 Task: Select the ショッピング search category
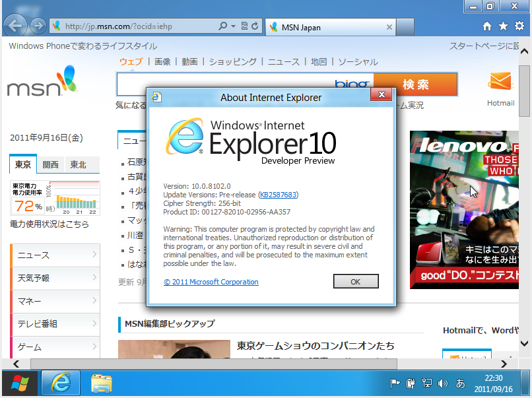[x=233, y=62]
